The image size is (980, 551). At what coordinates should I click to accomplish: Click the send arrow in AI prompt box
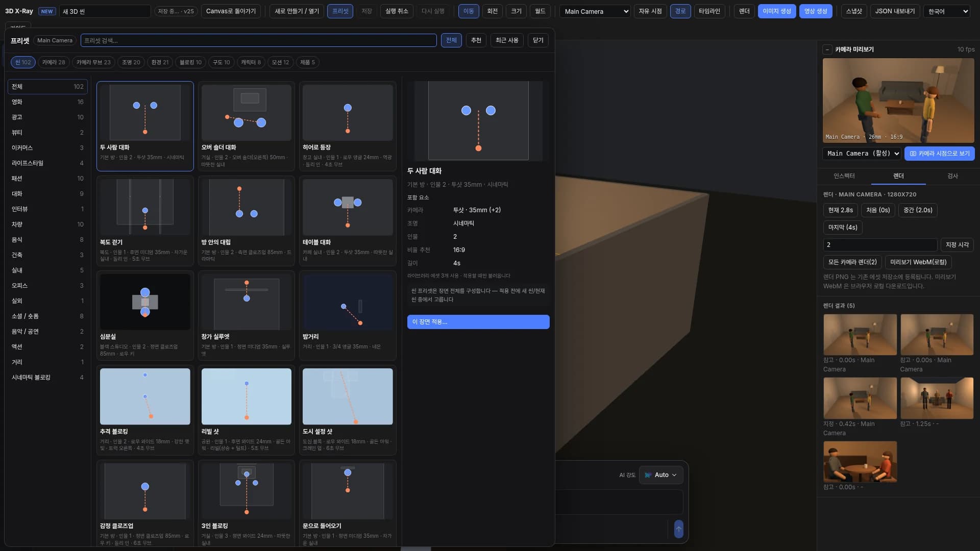tap(678, 529)
